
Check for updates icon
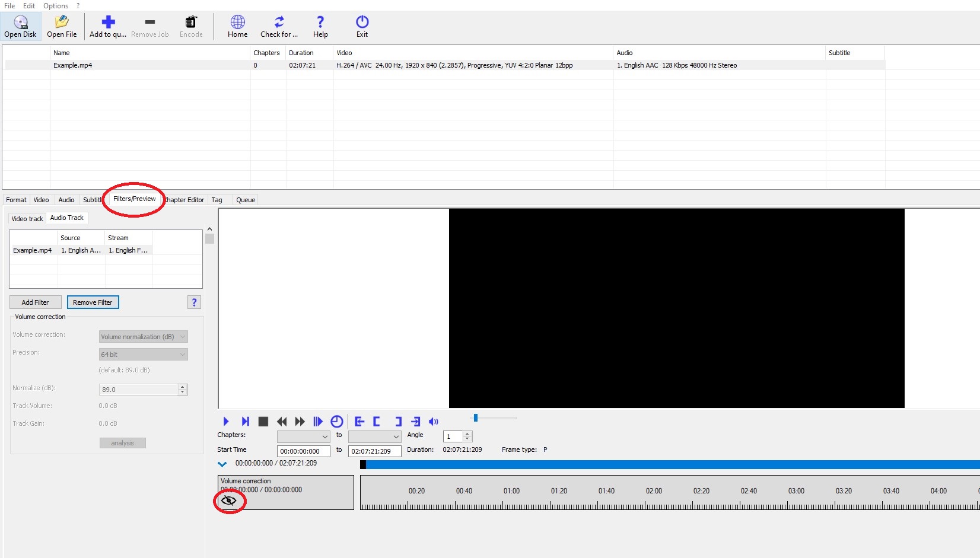(x=279, y=27)
